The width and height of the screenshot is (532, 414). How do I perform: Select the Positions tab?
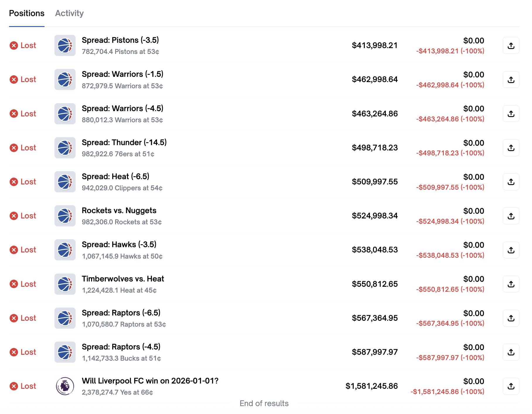click(x=27, y=13)
